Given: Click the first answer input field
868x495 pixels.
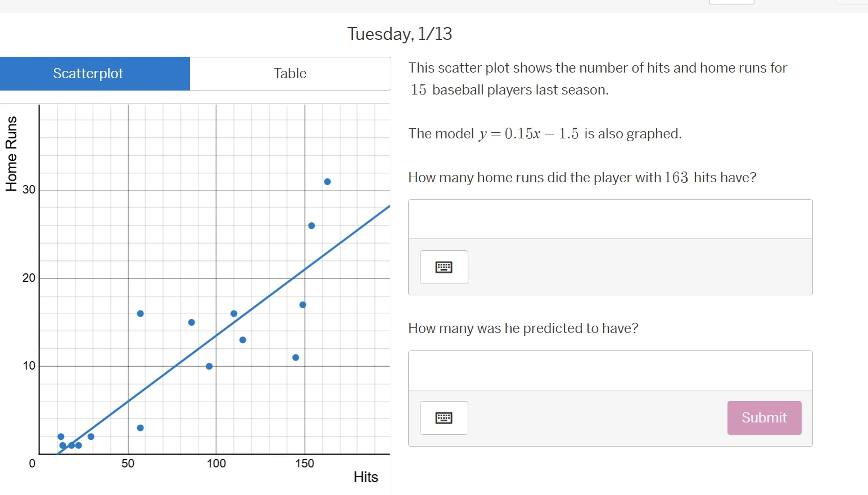Looking at the screenshot, I should tap(610, 218).
